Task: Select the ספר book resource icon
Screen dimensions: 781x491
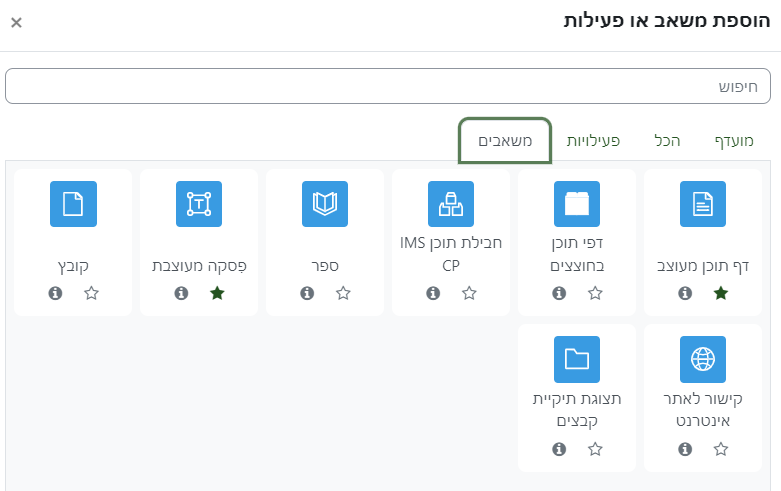Action: pyautogui.click(x=325, y=205)
